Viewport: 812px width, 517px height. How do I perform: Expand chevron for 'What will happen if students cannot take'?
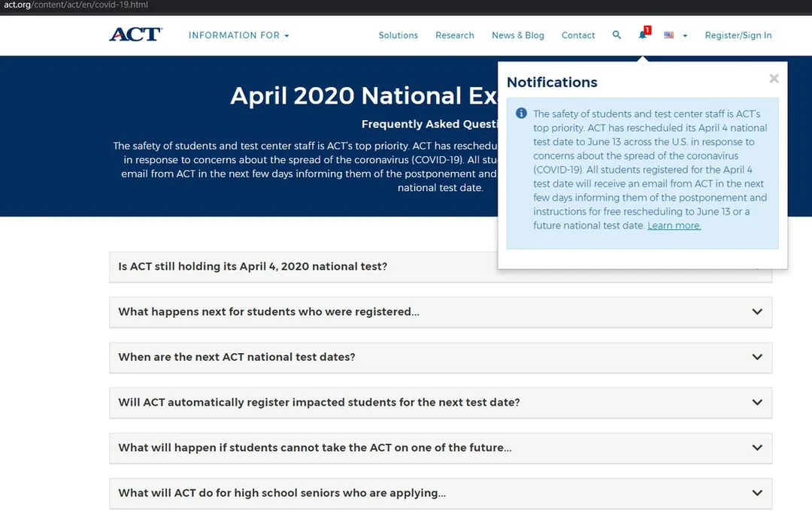[x=757, y=448]
